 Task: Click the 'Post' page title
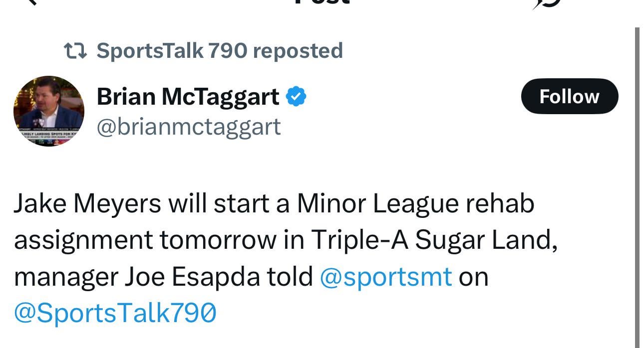[322, 2]
